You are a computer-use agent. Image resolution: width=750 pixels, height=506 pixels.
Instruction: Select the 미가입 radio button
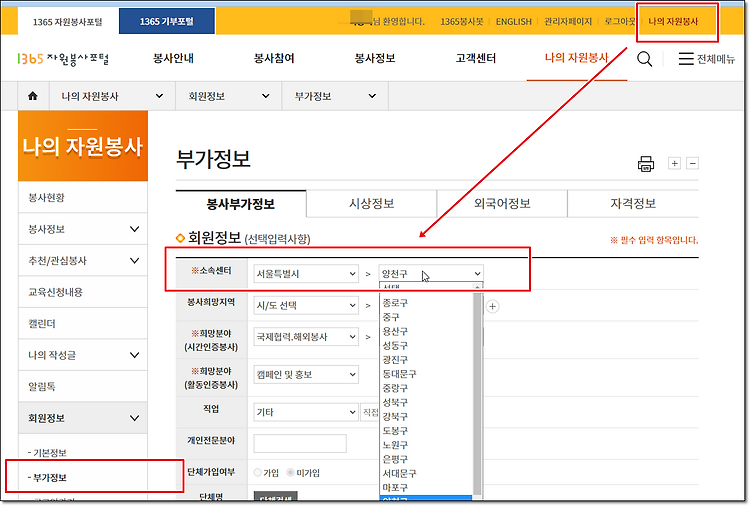290,473
